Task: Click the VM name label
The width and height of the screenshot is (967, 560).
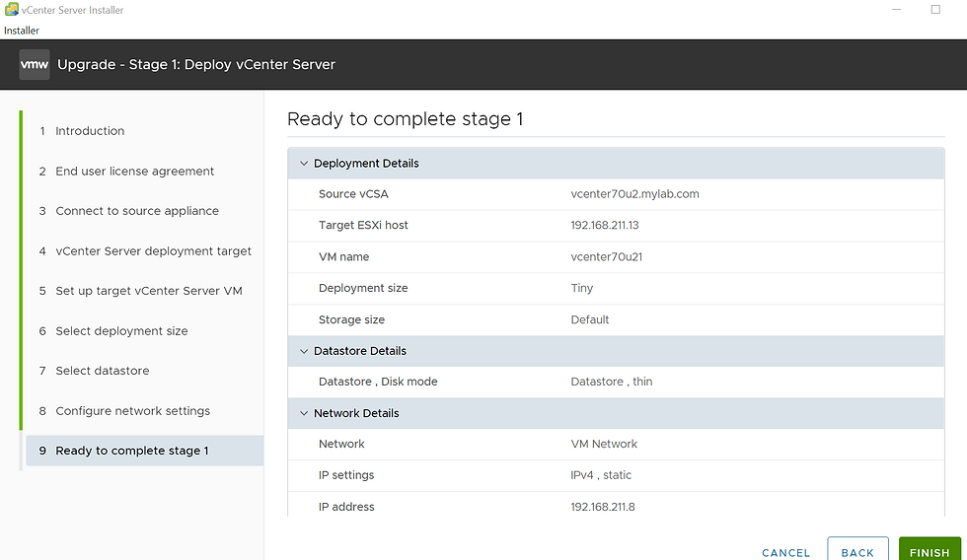Action: tap(343, 257)
